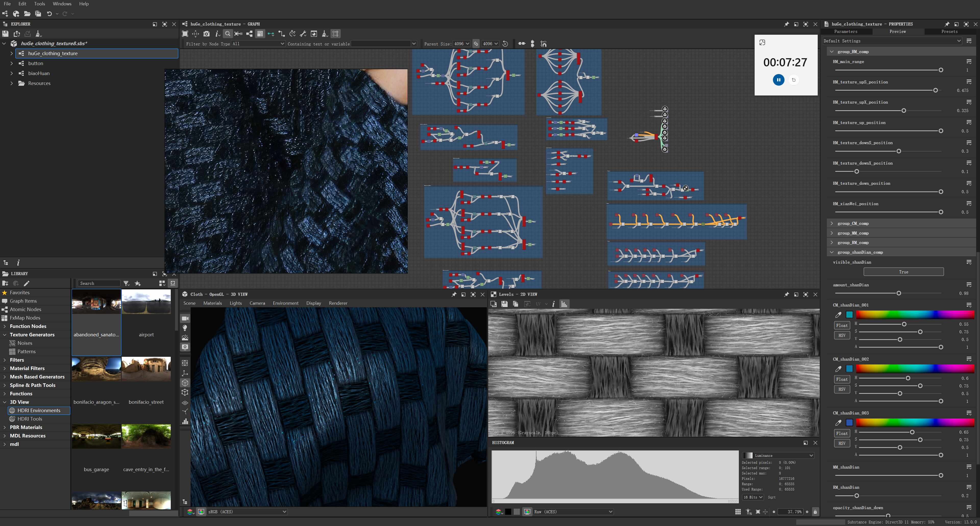Toggle the parent size ratio link button

(x=476, y=44)
